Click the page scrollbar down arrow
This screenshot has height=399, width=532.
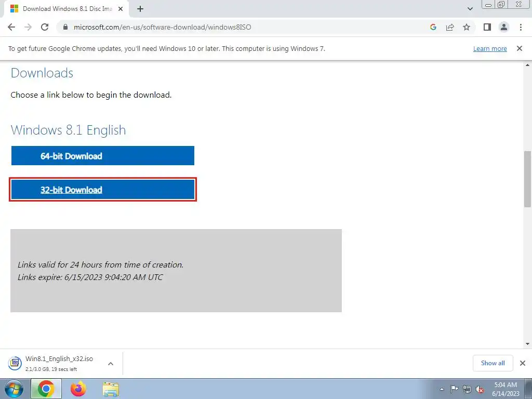[x=528, y=344]
